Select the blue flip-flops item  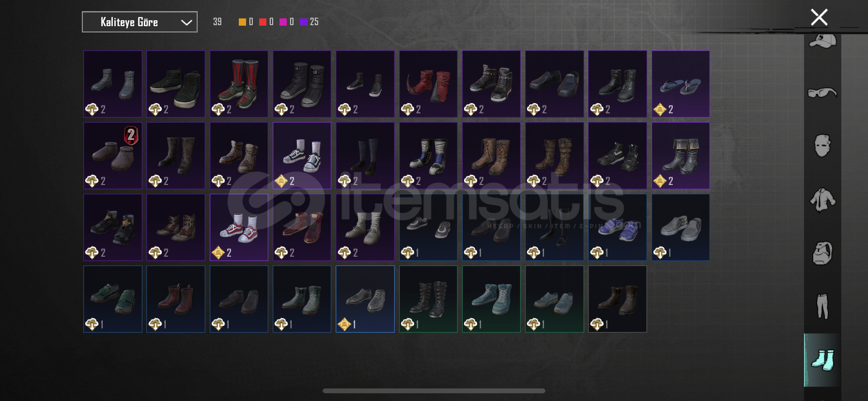coord(681,84)
